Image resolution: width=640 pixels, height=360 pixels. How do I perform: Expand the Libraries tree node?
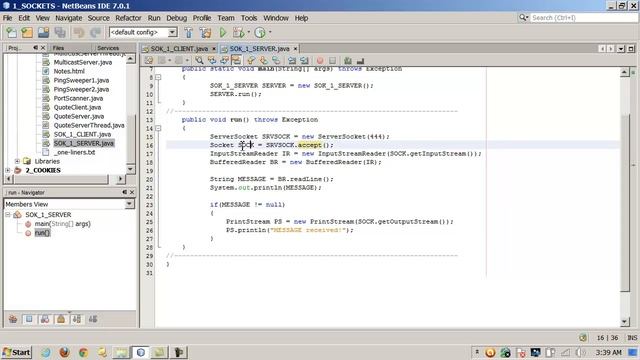pos(17,162)
